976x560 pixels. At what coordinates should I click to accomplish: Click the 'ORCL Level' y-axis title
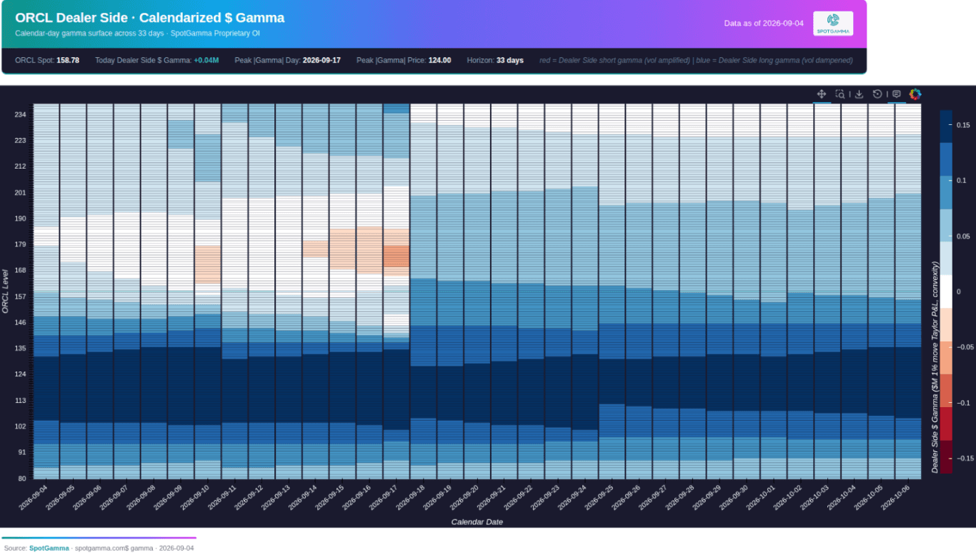click(6, 291)
